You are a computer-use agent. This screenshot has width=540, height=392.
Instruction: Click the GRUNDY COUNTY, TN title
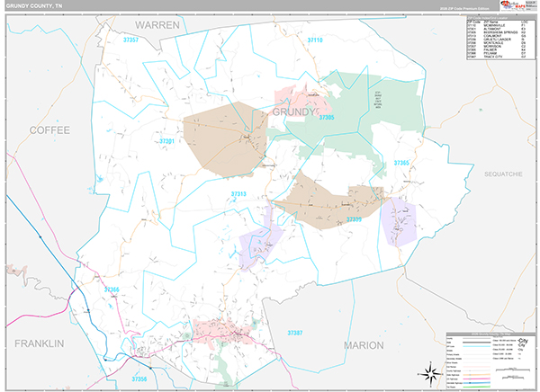(36, 6)
